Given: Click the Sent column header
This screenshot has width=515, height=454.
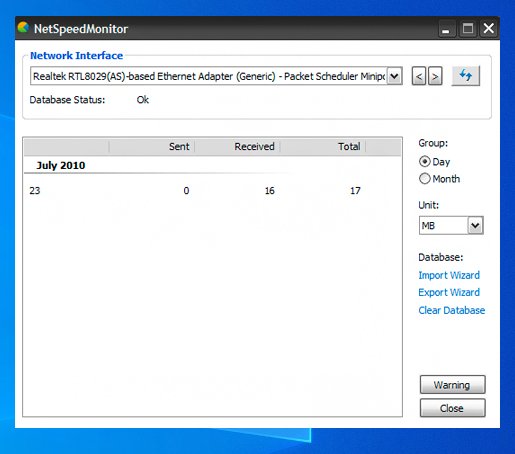Looking at the screenshot, I should tap(152, 146).
